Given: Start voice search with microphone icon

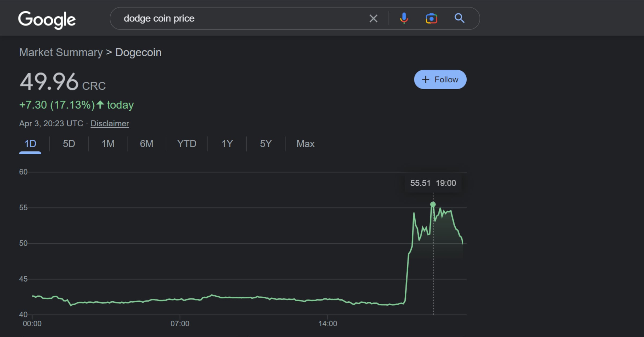Looking at the screenshot, I should click(x=404, y=19).
